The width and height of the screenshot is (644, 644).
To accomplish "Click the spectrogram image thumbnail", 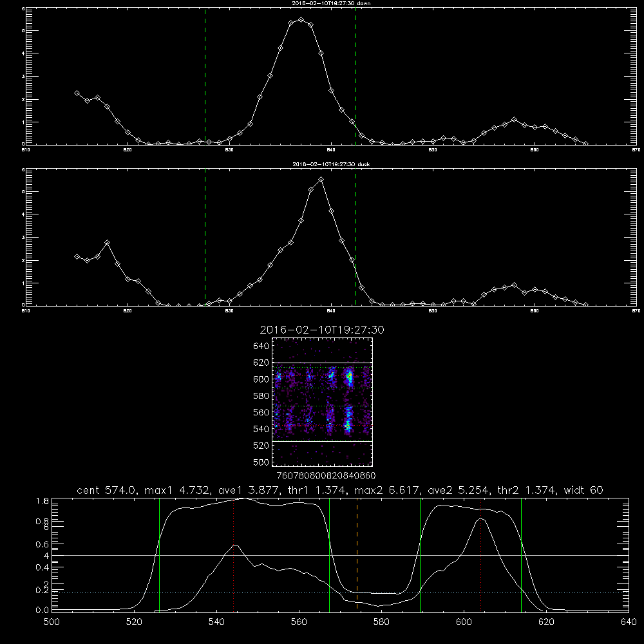I will click(x=323, y=402).
